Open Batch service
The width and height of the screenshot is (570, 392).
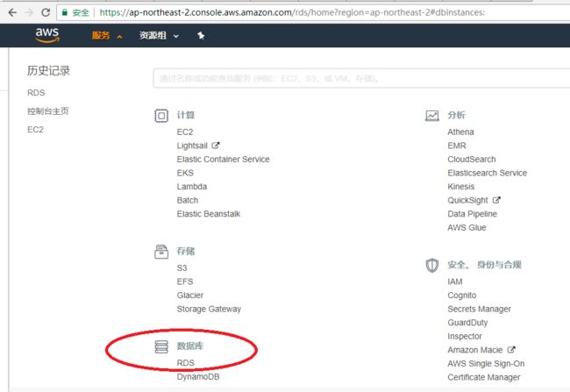click(x=188, y=200)
